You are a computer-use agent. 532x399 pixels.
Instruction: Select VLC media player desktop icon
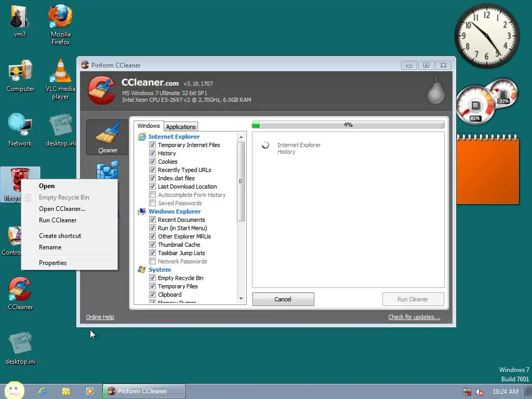(x=60, y=79)
